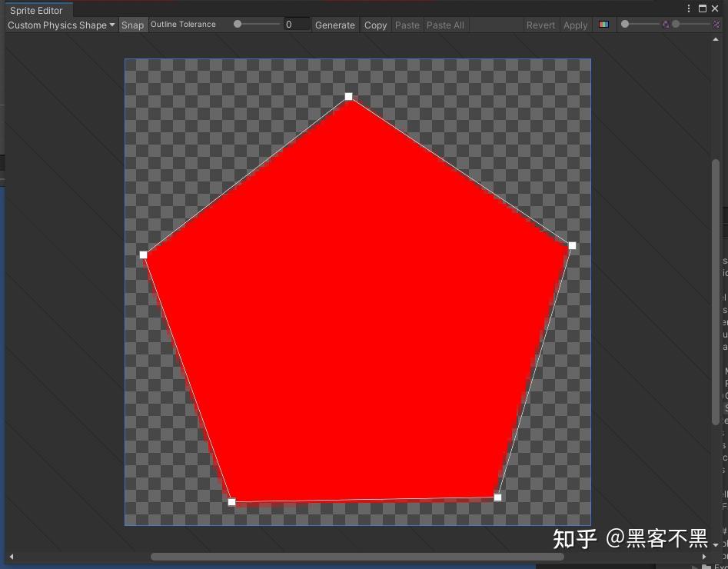Click the mip level icon between sliders
The width and height of the screenshot is (728, 569).
click(x=666, y=24)
